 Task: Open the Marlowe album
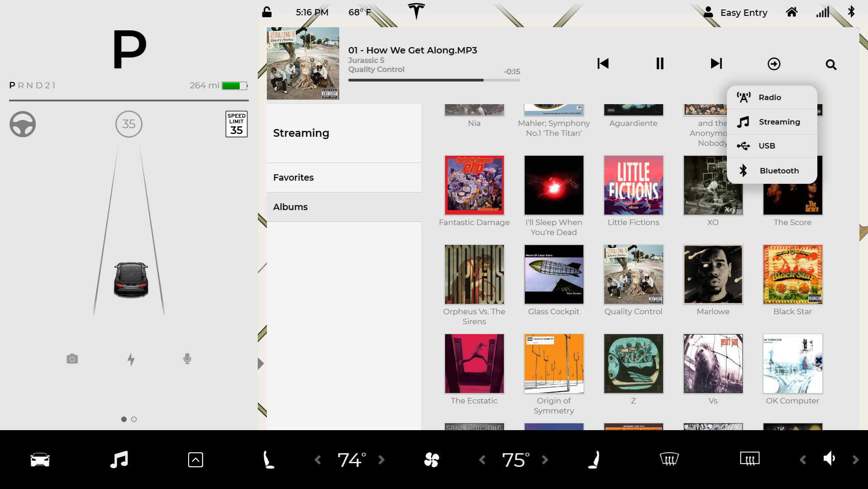(713, 274)
